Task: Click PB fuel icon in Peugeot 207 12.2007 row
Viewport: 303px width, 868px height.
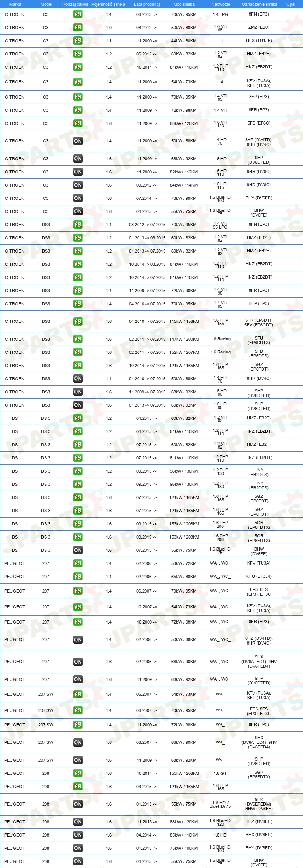Action: 78,607
